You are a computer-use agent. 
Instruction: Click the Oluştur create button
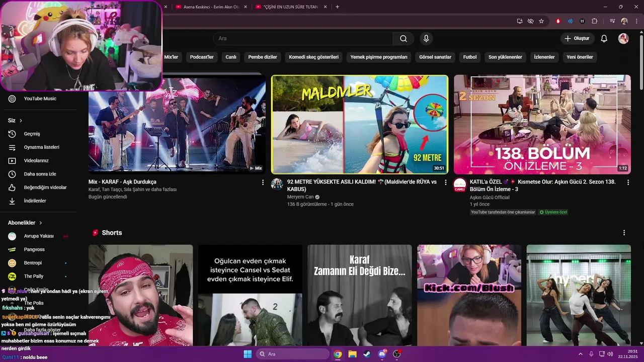[x=578, y=39]
